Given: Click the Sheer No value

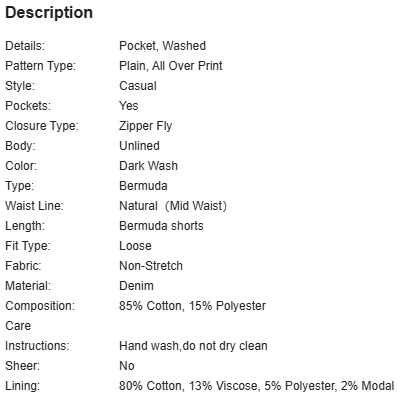Looking at the screenshot, I should [127, 366].
